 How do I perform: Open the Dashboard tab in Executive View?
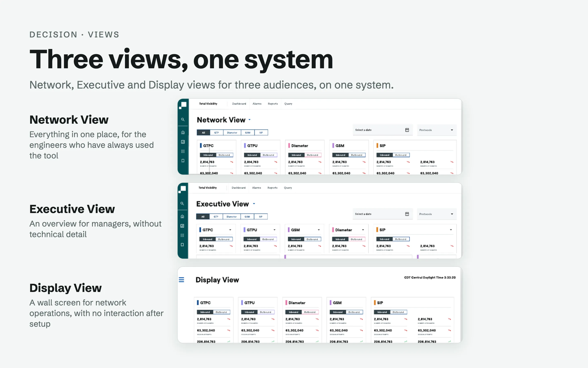(239, 188)
